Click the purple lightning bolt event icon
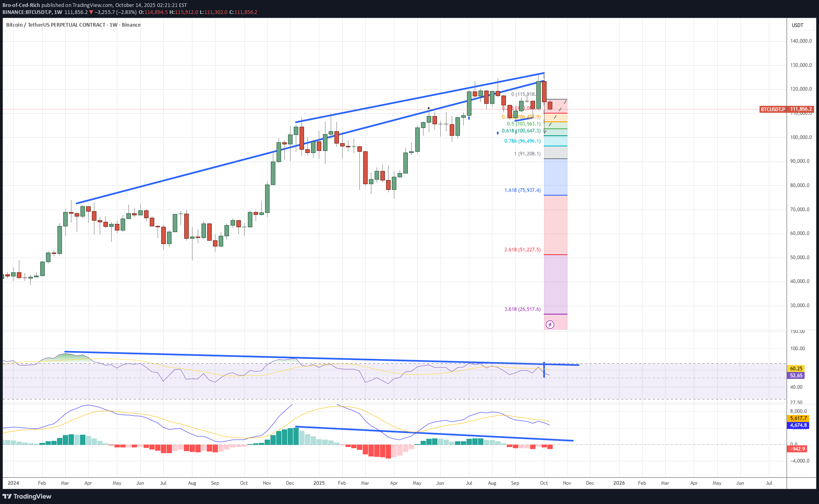This screenshot has height=504, width=819. tap(550, 325)
